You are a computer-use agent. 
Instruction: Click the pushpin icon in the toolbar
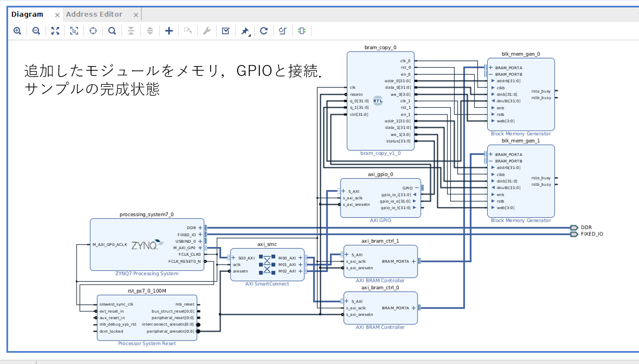(244, 31)
